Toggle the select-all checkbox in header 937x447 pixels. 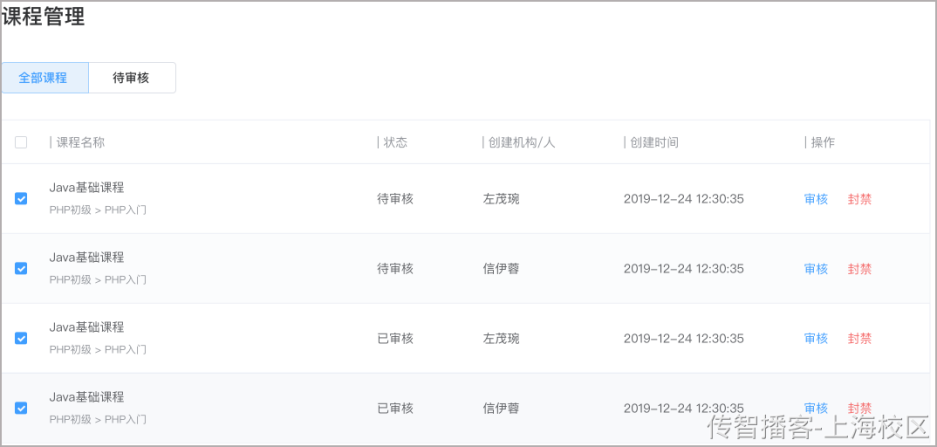click(x=21, y=142)
